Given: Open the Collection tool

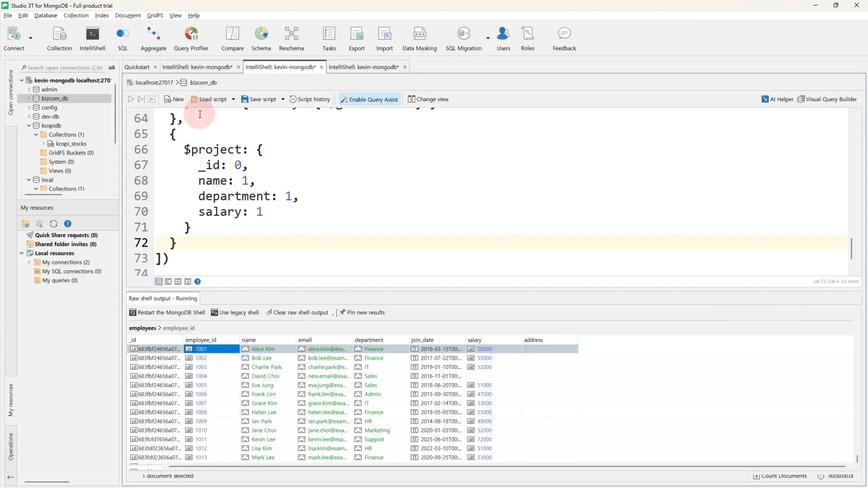Looking at the screenshot, I should click(59, 39).
